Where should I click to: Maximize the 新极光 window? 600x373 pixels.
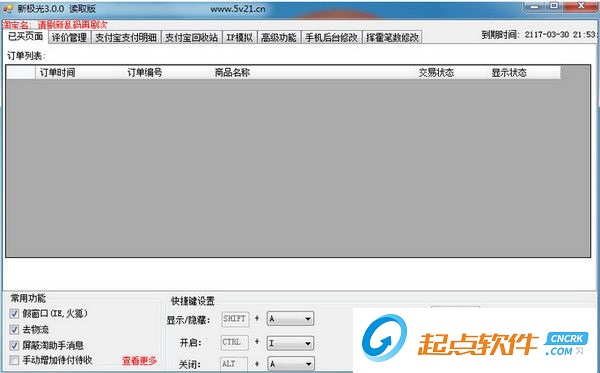coord(554,6)
